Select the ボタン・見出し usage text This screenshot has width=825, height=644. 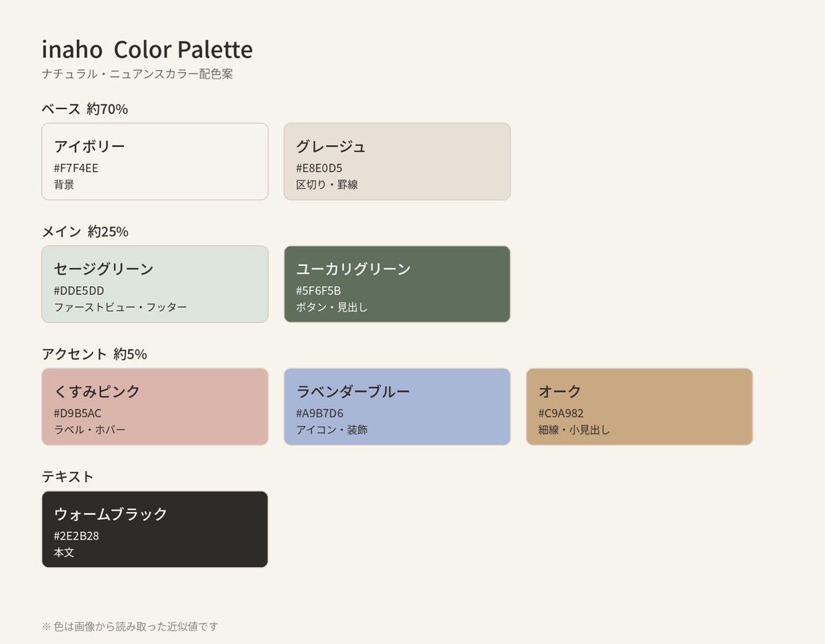coord(332,307)
